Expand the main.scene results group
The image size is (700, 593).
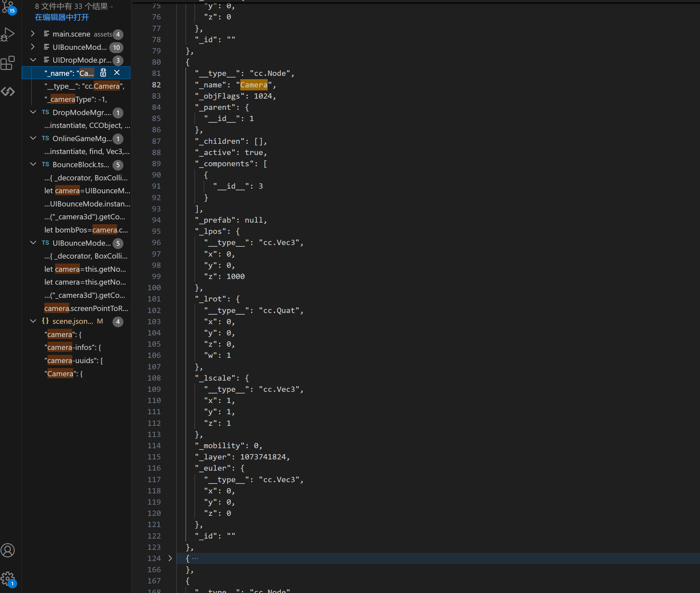click(33, 34)
